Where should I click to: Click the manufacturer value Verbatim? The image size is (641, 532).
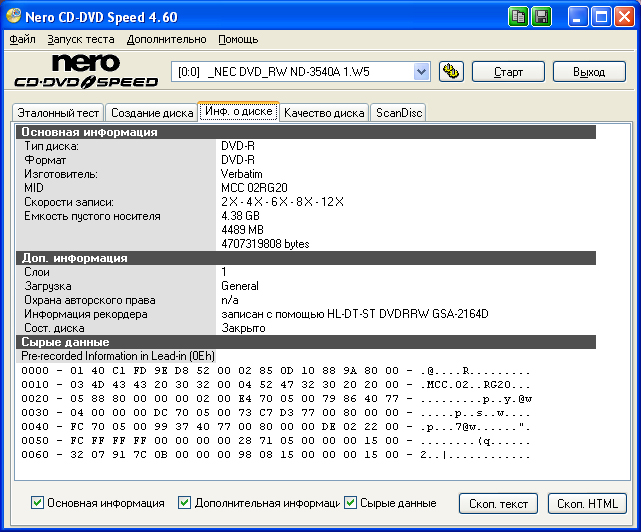pyautogui.click(x=242, y=174)
